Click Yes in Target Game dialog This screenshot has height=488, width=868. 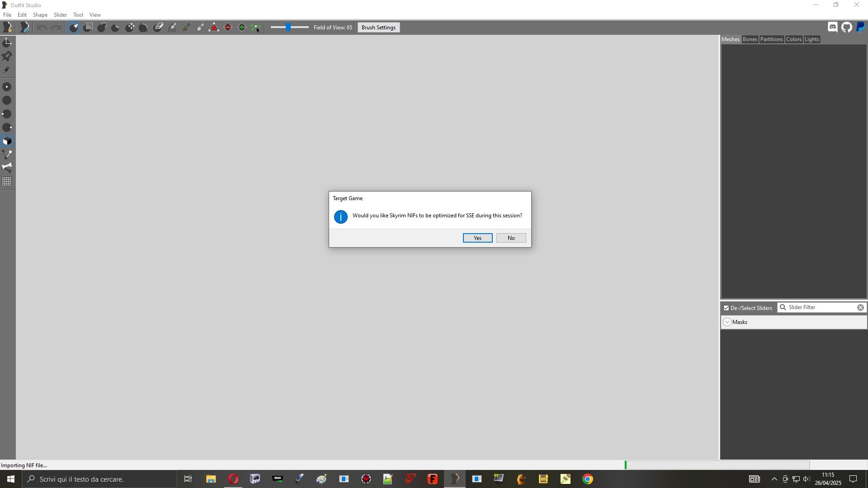(478, 238)
